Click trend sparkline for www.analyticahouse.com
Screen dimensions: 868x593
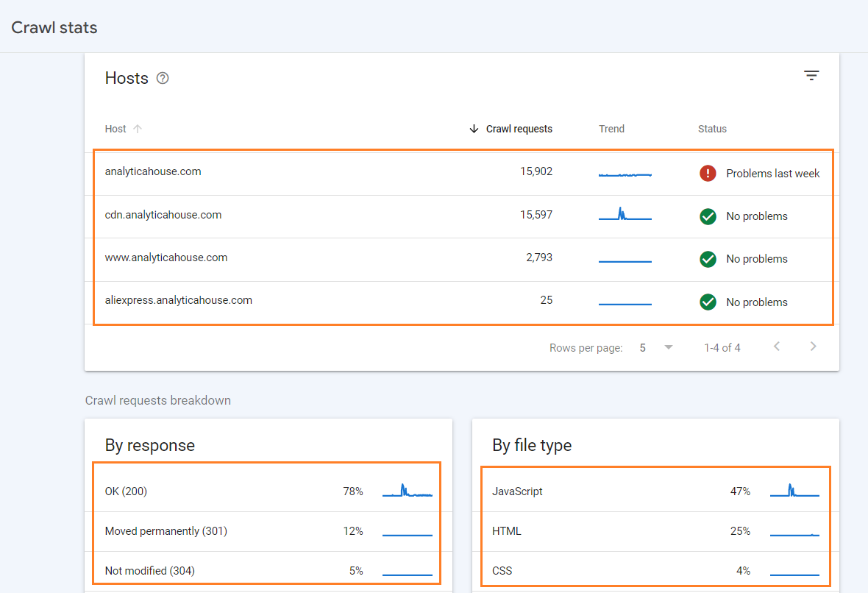[625, 260]
